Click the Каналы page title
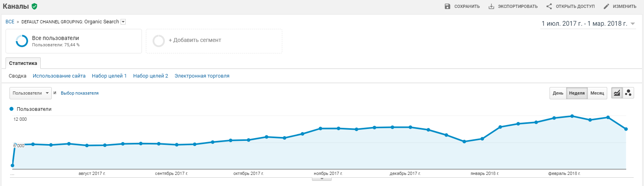Screen dimensions: 644x186 16,6
